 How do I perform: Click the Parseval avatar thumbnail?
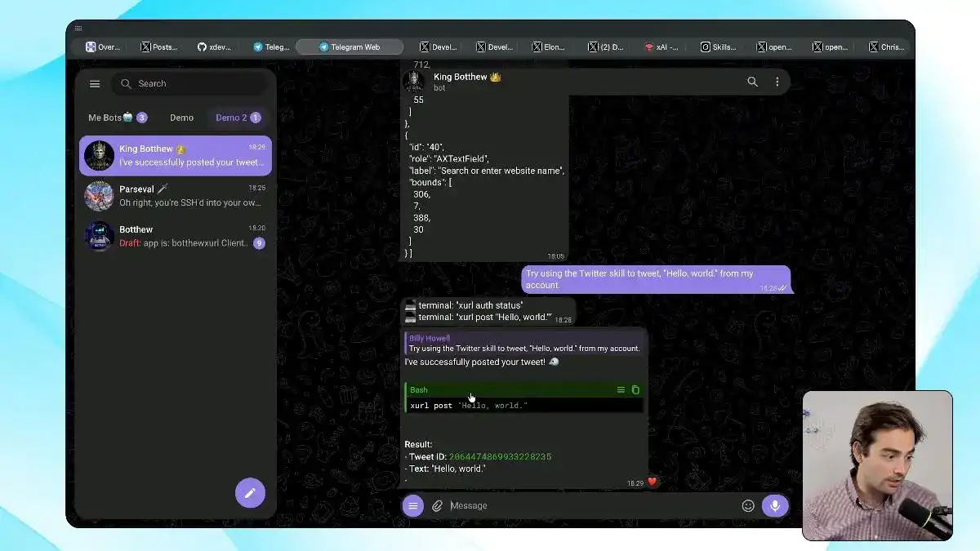[99, 196]
